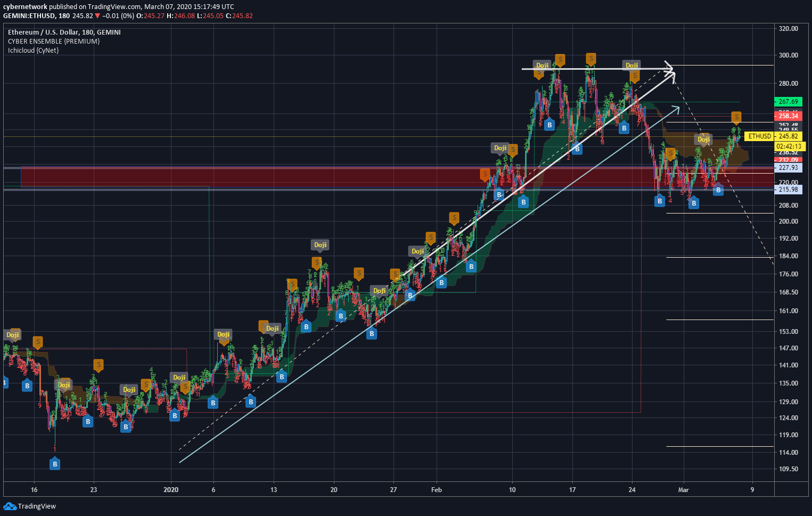
Task: Click the Doji label at the mid-February 290 top
Action: 542,65
